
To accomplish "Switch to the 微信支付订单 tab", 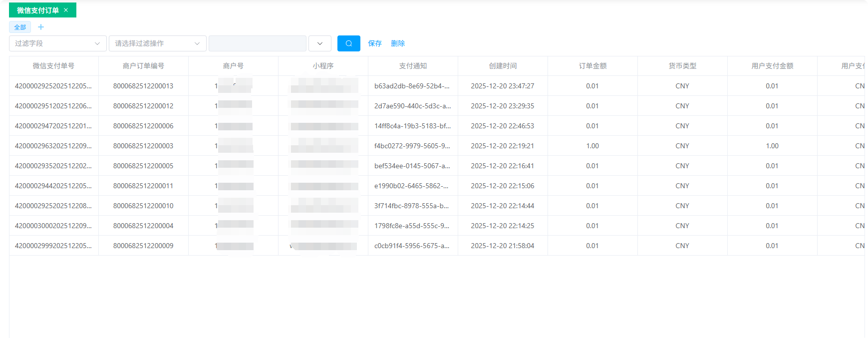I will [x=37, y=10].
